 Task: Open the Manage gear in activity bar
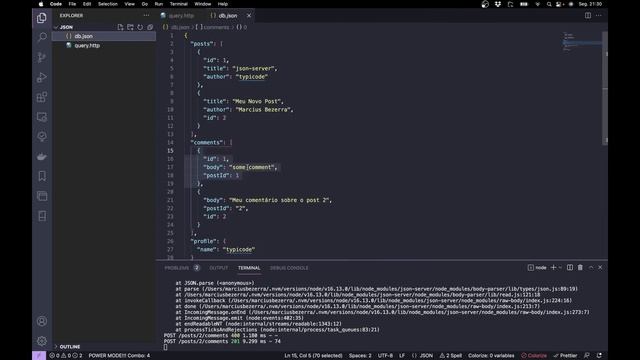coord(42,341)
